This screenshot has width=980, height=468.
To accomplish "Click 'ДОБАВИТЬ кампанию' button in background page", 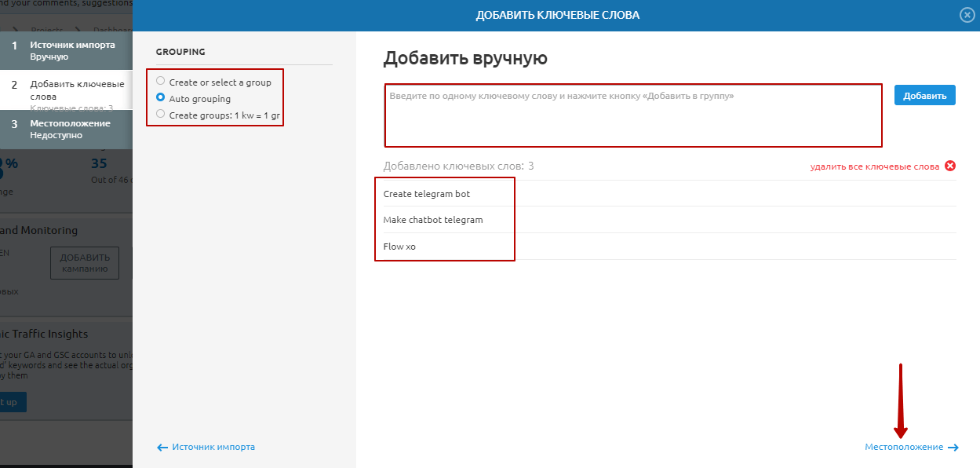I will [85, 263].
